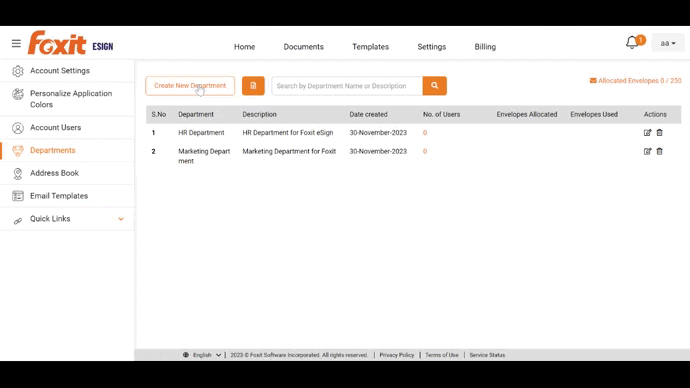Click Create New Department button
This screenshot has height=388, width=690.
(190, 86)
